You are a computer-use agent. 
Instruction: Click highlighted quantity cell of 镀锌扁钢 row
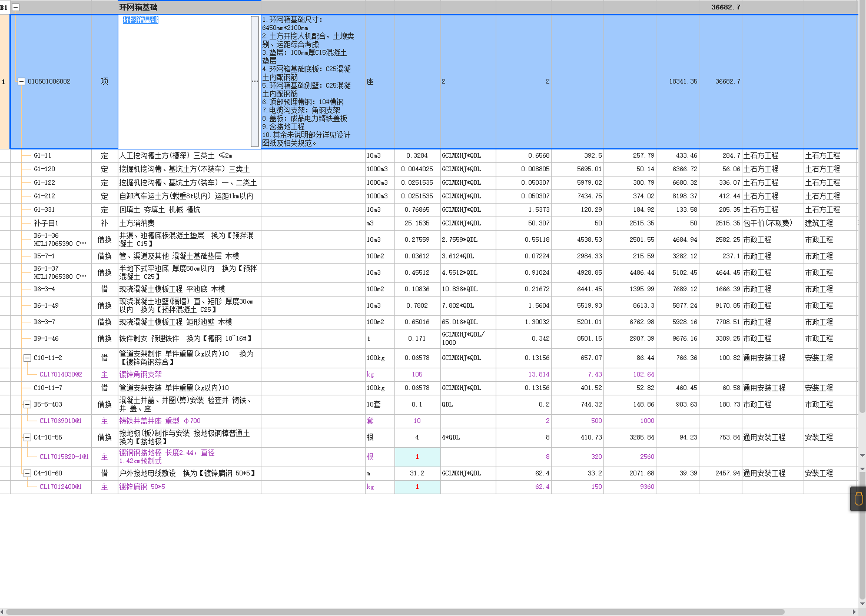tap(417, 487)
